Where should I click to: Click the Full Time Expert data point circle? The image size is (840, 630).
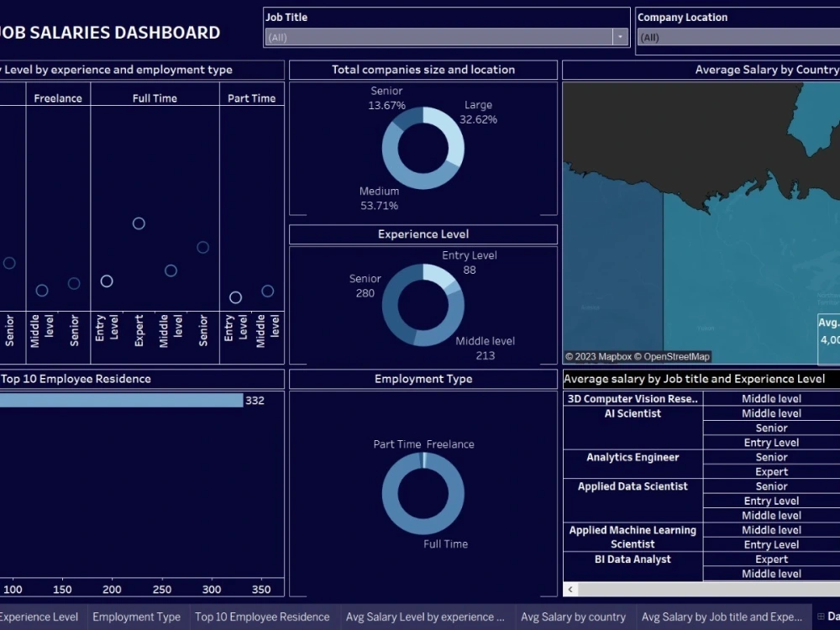pos(139,223)
